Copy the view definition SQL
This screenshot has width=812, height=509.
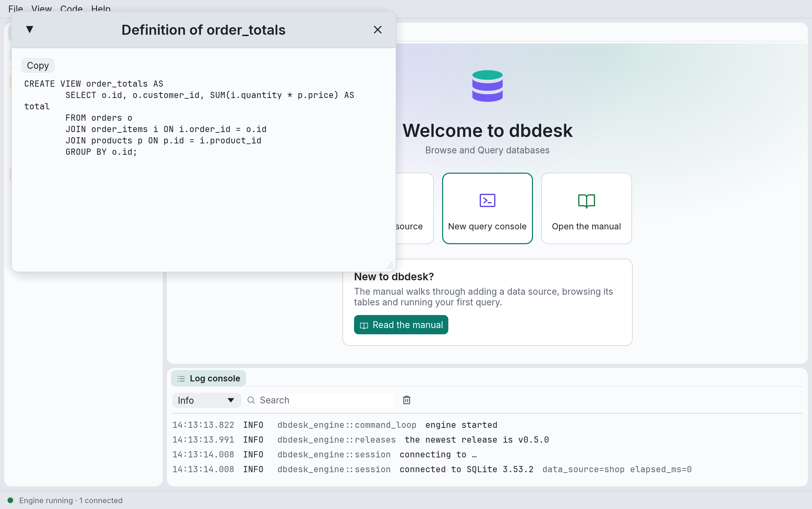click(38, 65)
